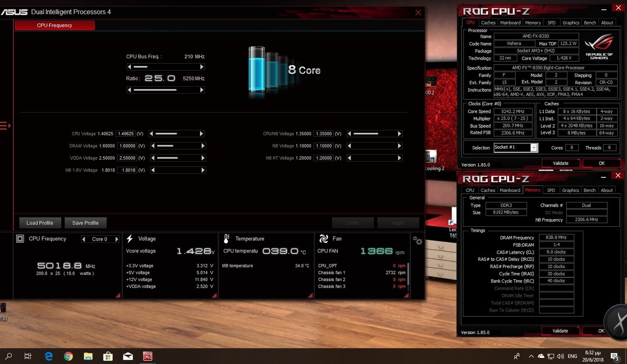Click OK in CPU-Z Processor window
Viewport: 627px width, 364px height.
(602, 163)
